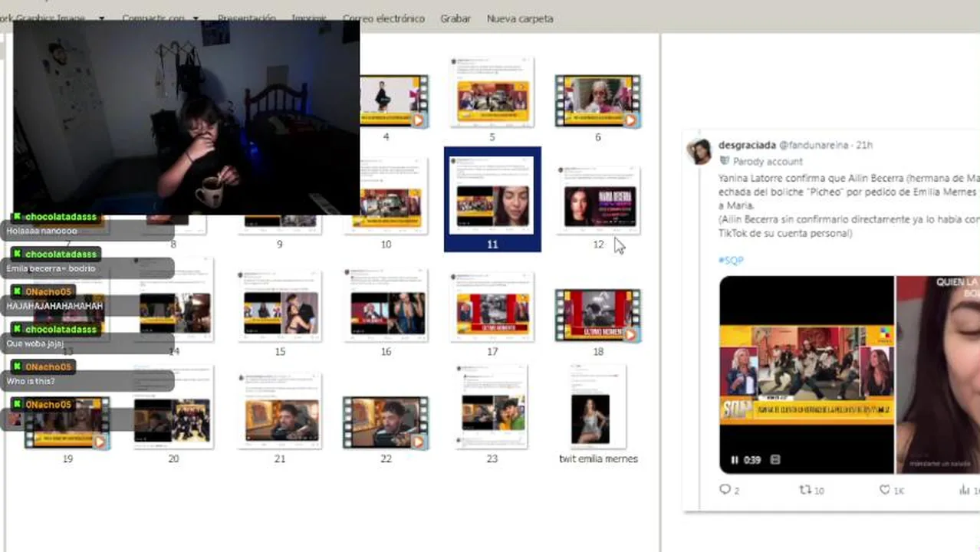Open Presentación in the Explorer toolbar

[x=246, y=18]
